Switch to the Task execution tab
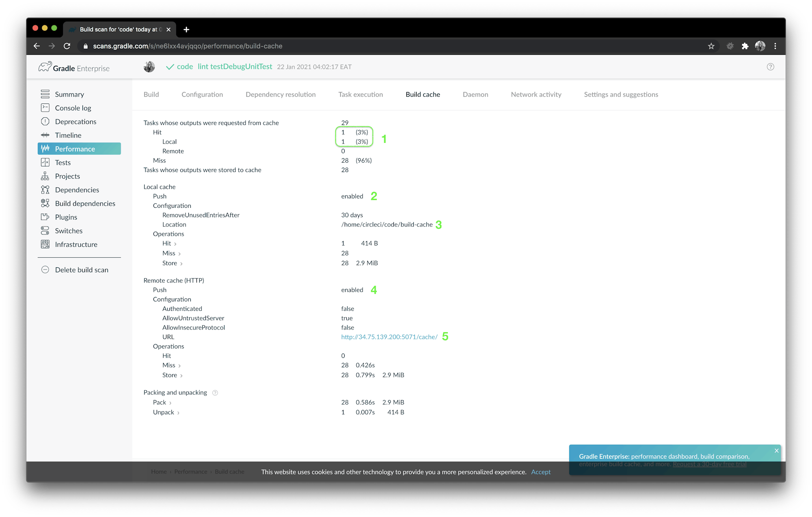 (x=360, y=94)
